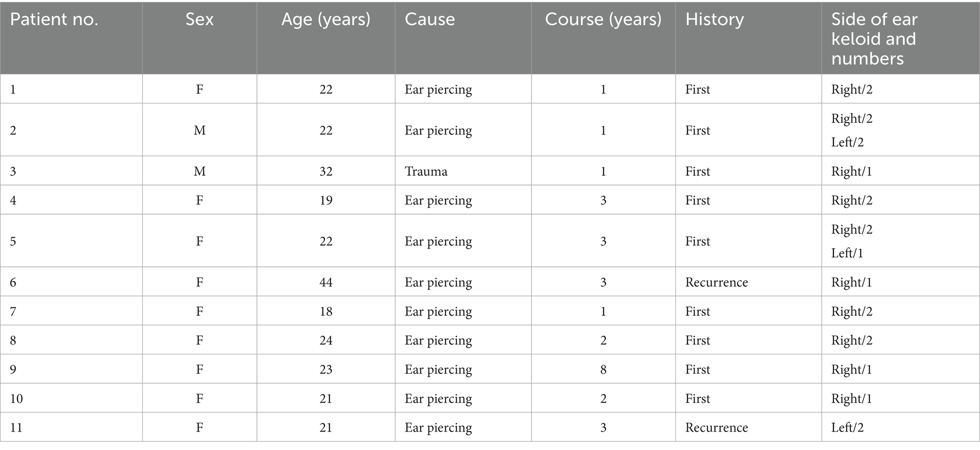Viewport: 980px width, 450px height.
Task: Click 'Recurrence' in patient 6's row
Action: click(x=716, y=282)
